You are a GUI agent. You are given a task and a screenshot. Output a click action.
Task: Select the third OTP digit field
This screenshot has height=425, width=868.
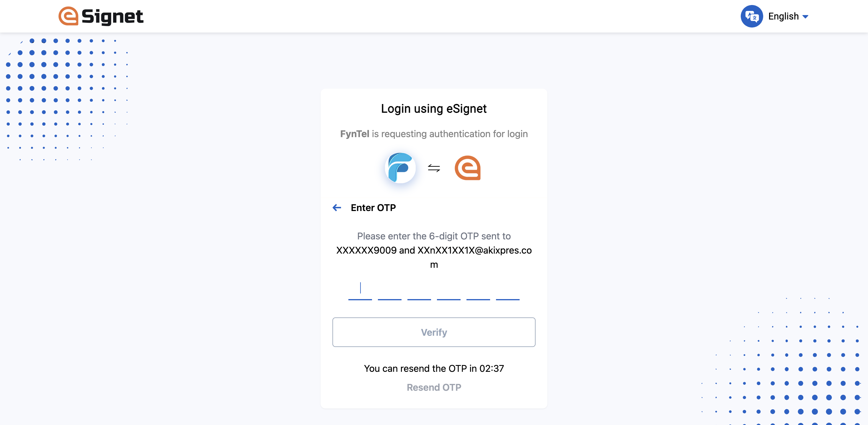click(x=419, y=290)
